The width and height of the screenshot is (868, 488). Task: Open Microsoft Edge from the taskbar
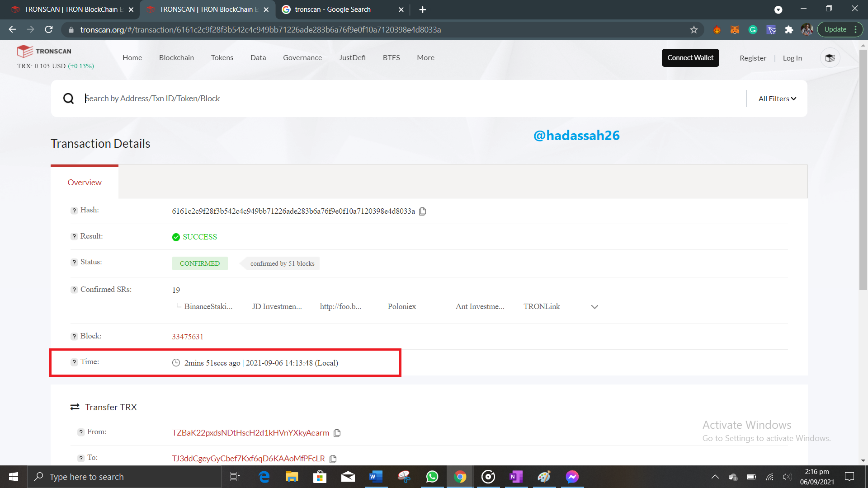[264, 477]
